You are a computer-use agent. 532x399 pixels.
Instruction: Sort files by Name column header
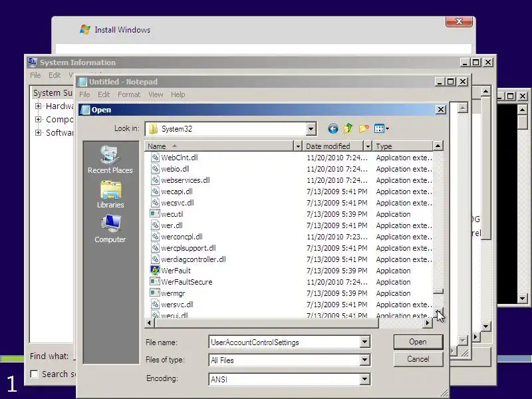pos(219,146)
